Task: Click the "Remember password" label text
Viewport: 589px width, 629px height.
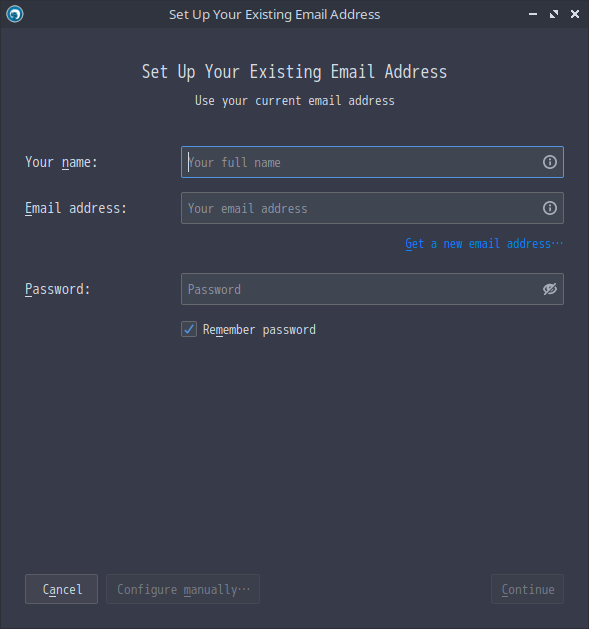Action: [x=259, y=330]
